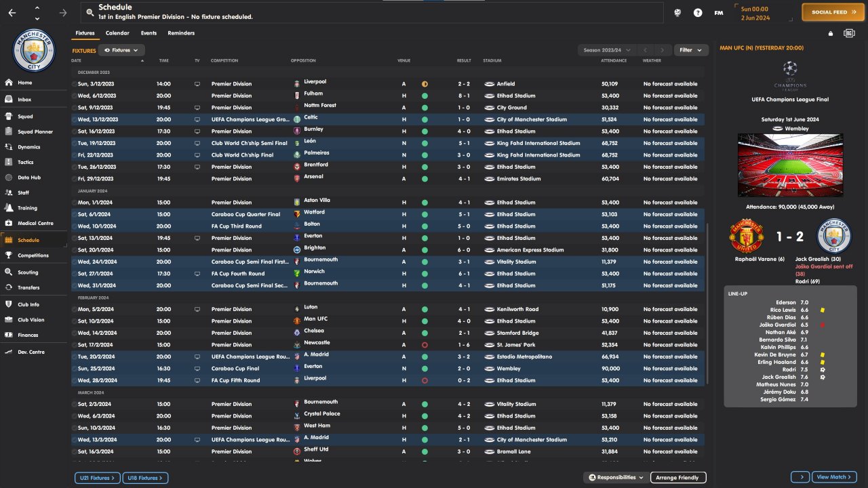The image size is (868, 488).
Task: Click the FM menu logo
Action: pyautogui.click(x=719, y=13)
